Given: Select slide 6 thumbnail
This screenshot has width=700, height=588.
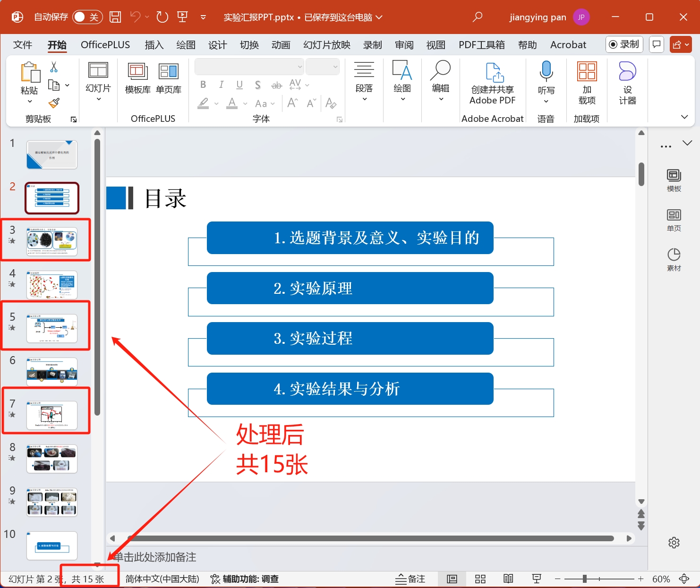Looking at the screenshot, I should click(52, 371).
